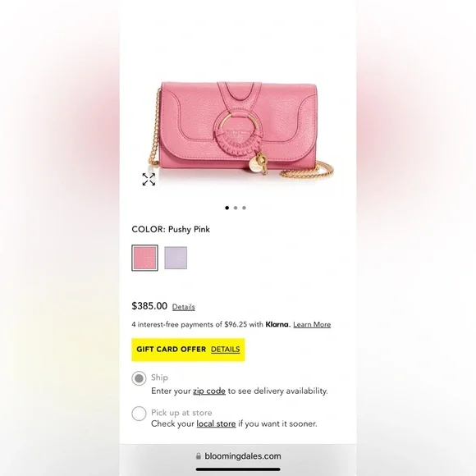Tap the padlock icon beside bloomingdales.com
Viewport: 476px width, 476px height.
pyautogui.click(x=199, y=456)
